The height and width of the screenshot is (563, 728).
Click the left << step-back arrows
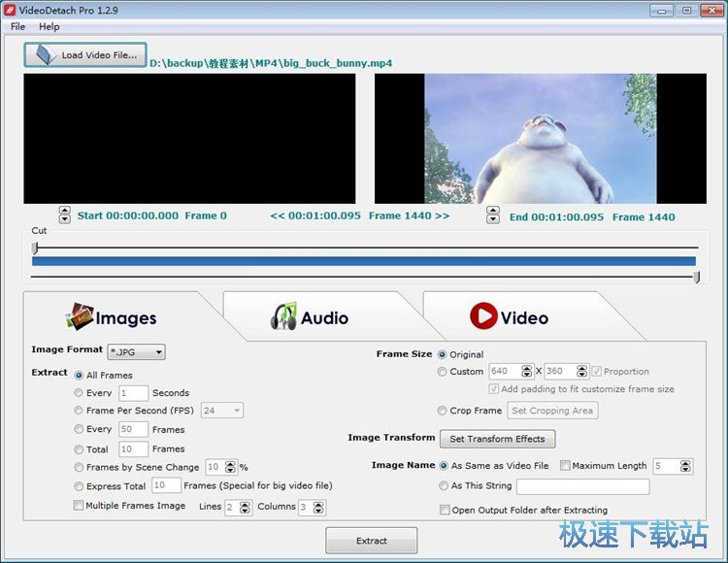[x=278, y=215]
